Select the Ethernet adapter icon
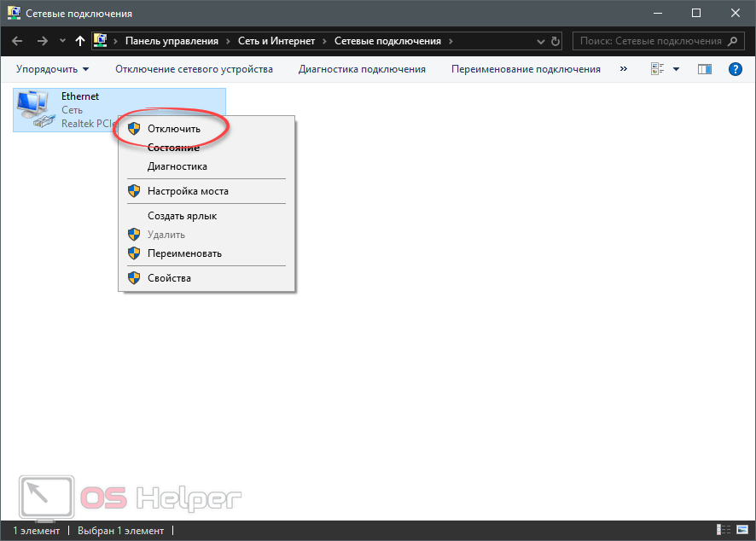Image resolution: width=756 pixels, height=541 pixels. (x=35, y=109)
